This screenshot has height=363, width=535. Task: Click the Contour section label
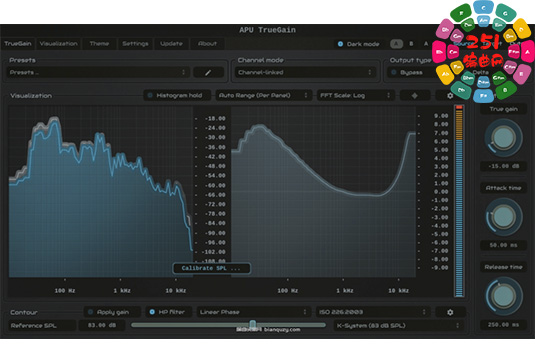(x=24, y=312)
